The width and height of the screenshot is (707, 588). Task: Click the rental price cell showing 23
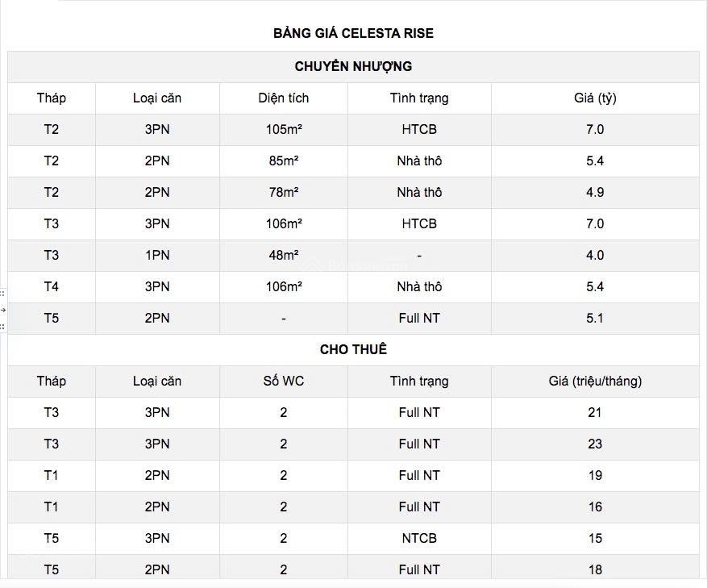595,444
